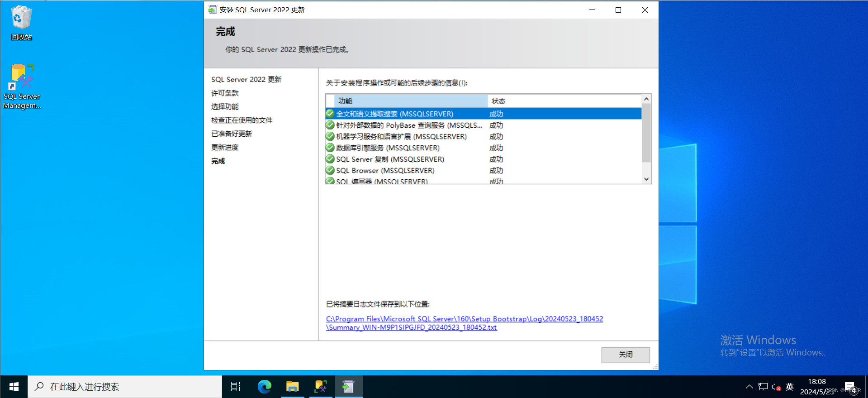Click green check icon for 数据库引擎服务 row
Screen dimensions: 868x398
[330, 148]
